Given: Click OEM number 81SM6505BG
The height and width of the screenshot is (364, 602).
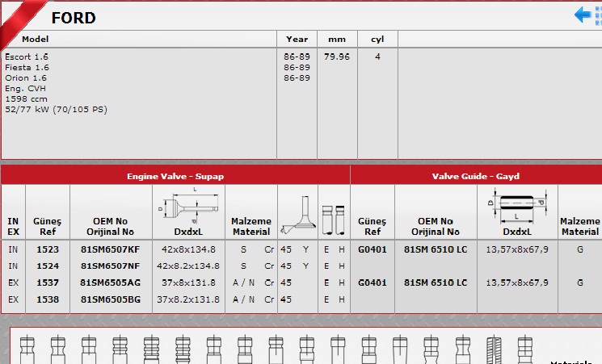Looking at the screenshot, I should coord(109,299).
